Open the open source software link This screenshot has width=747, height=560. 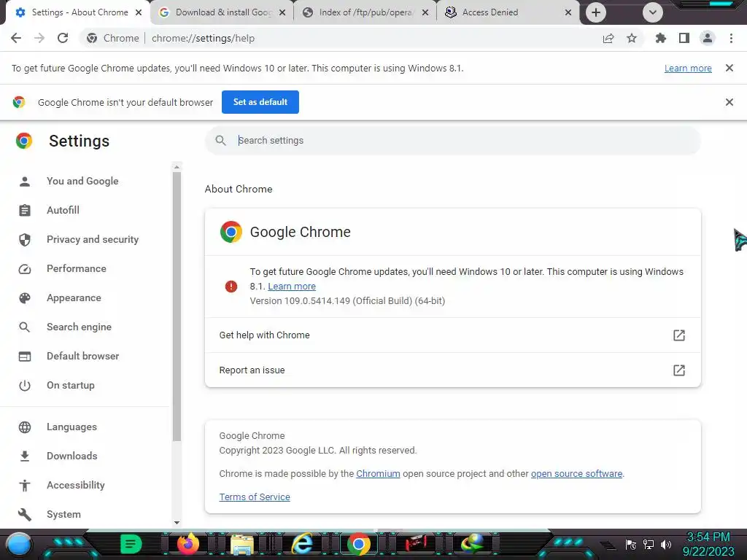click(576, 473)
